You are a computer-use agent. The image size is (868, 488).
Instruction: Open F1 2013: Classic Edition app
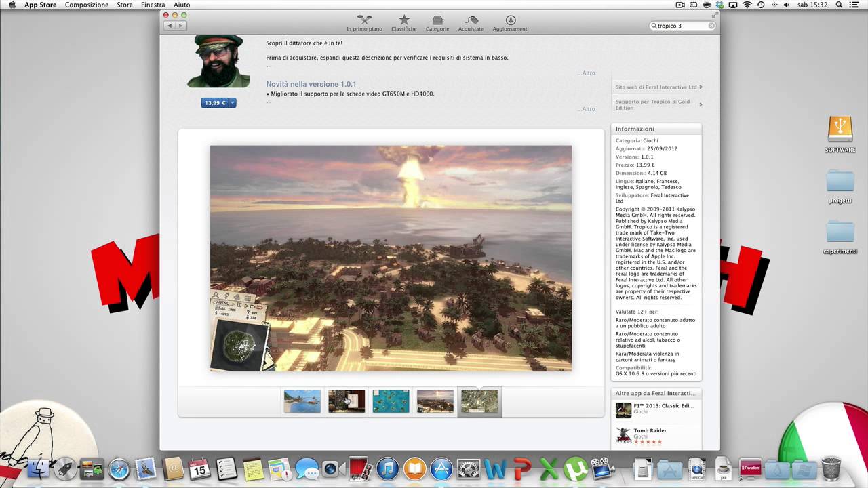coord(663,405)
